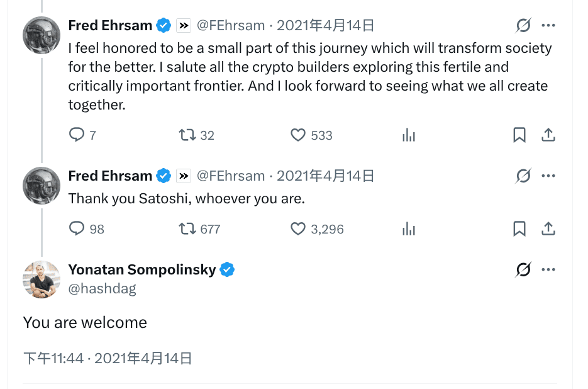Open more options on first Fred Ehrsam tweet
This screenshot has width=588, height=389.
pos(548,26)
